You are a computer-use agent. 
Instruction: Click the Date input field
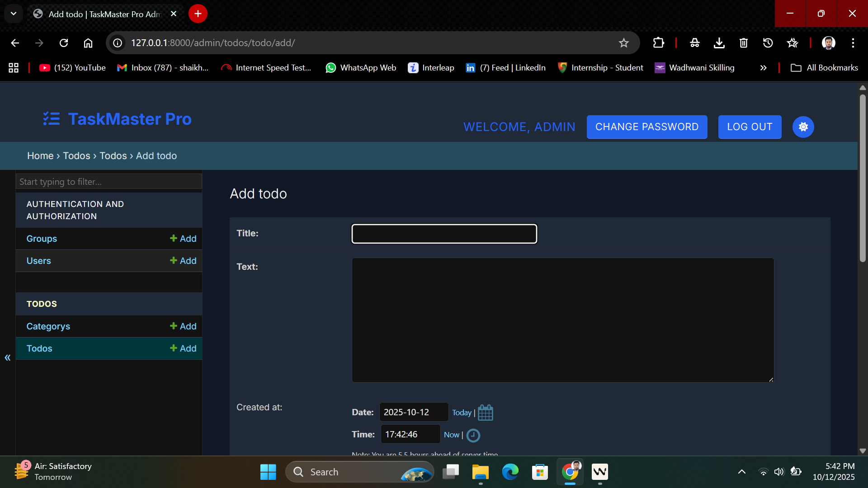[x=414, y=412]
